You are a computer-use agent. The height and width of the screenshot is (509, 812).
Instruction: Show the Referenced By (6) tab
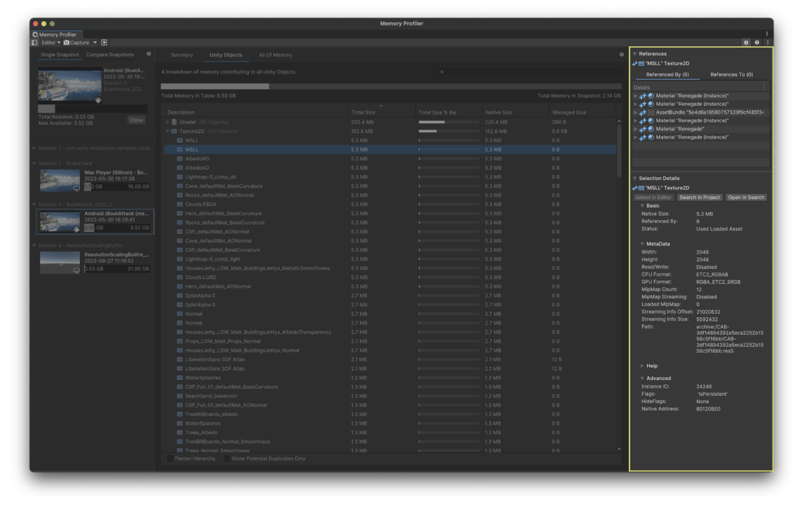[668, 74]
